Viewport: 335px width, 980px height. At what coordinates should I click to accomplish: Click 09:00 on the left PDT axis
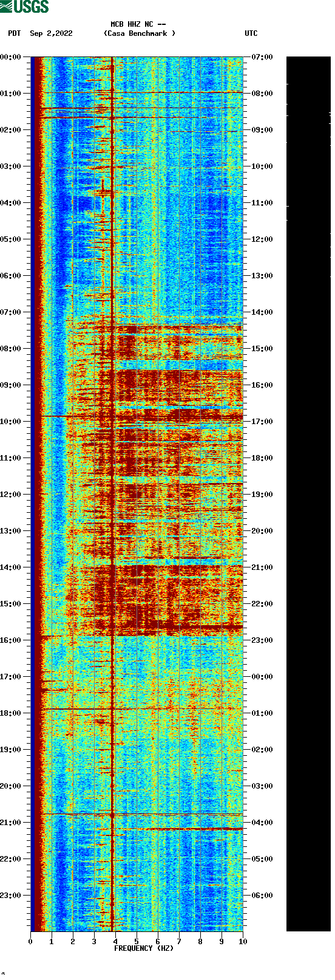(x=11, y=385)
